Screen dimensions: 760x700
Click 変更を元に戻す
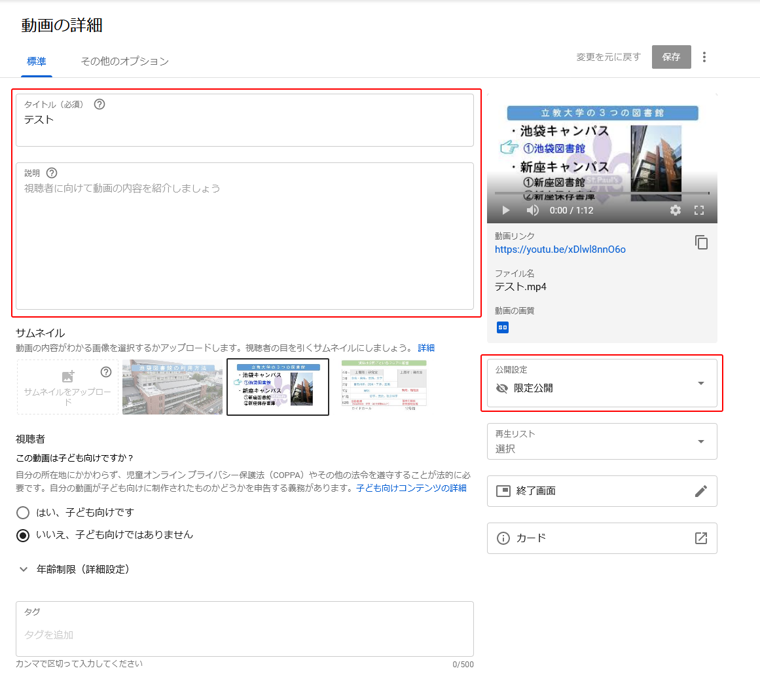pos(608,57)
